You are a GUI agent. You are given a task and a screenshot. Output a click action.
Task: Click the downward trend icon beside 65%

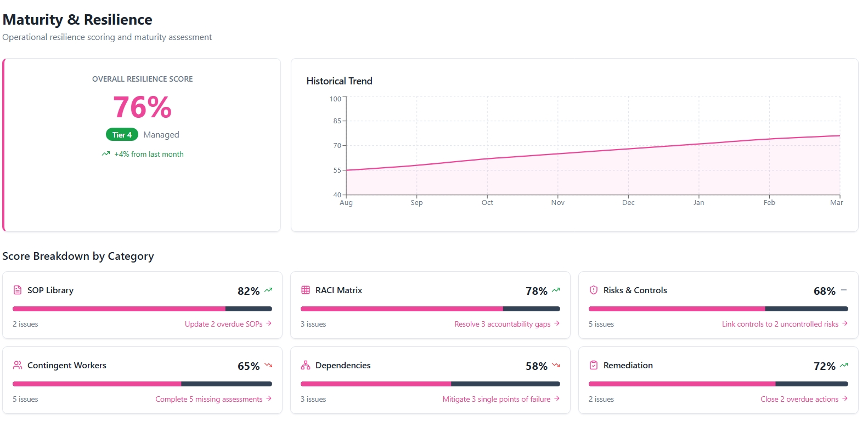[268, 365]
